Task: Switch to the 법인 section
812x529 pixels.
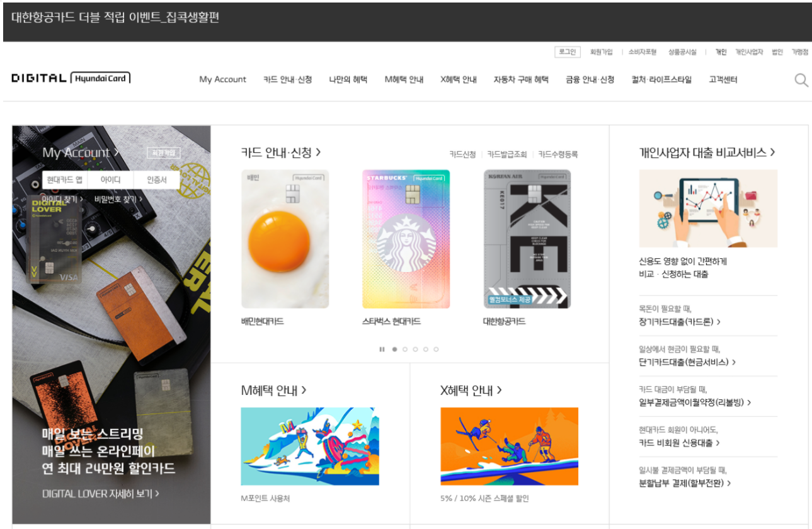Action: (777, 52)
